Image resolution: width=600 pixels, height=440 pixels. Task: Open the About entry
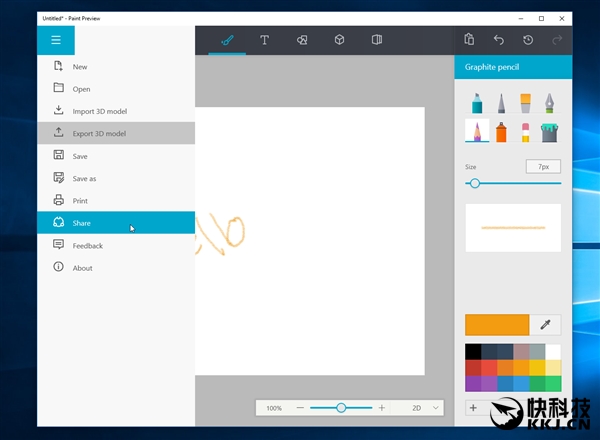[x=116, y=267]
